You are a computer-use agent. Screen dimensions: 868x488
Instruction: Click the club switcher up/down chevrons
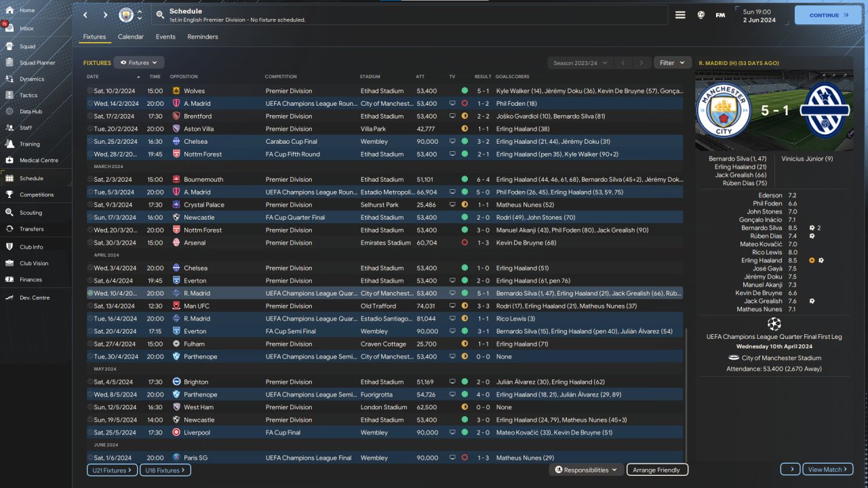click(x=140, y=15)
